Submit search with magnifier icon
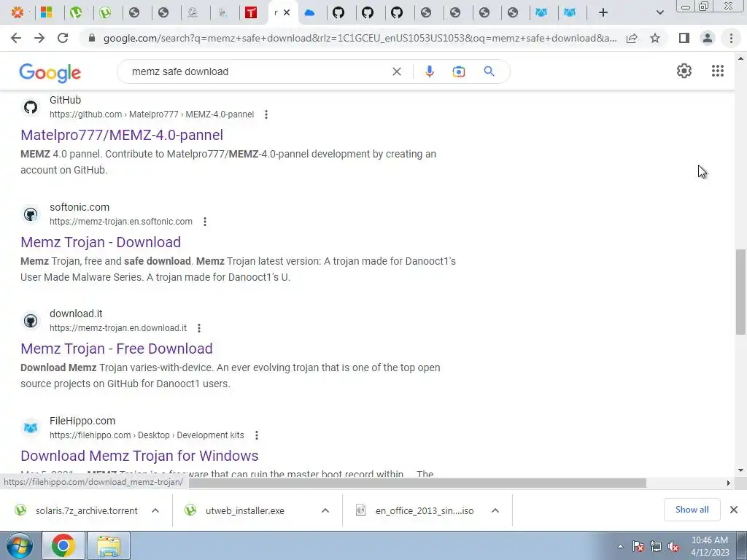Screen dimensions: 747x560 point(489,71)
